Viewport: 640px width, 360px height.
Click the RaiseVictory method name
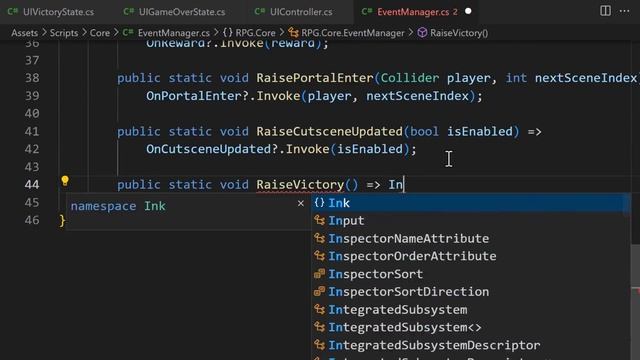point(300,184)
